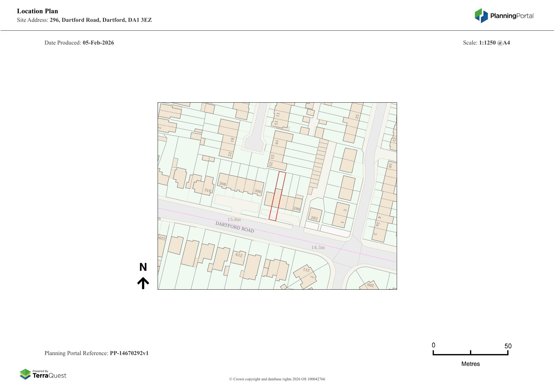Viewport: 554px width, 392px height.
Task: Click the Crown copyright notice at page bottom
Action: (277, 379)
